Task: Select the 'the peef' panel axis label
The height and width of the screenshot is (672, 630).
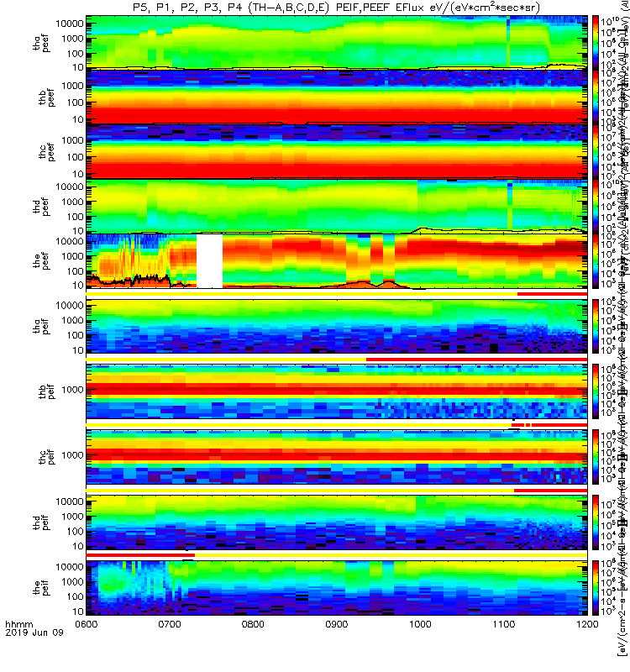Action: coord(41,261)
